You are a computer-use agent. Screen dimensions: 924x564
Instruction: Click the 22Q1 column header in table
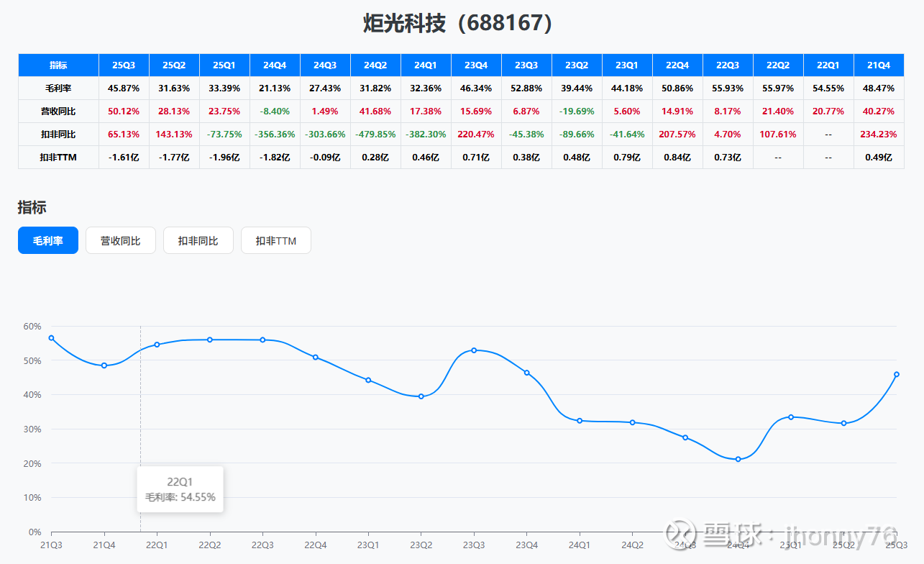pyautogui.click(x=828, y=65)
